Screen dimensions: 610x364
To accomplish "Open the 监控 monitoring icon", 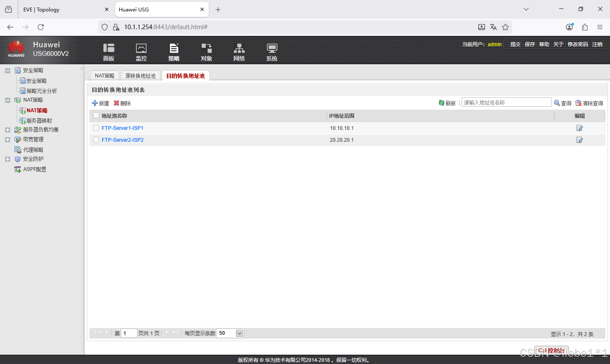I will click(x=141, y=52).
